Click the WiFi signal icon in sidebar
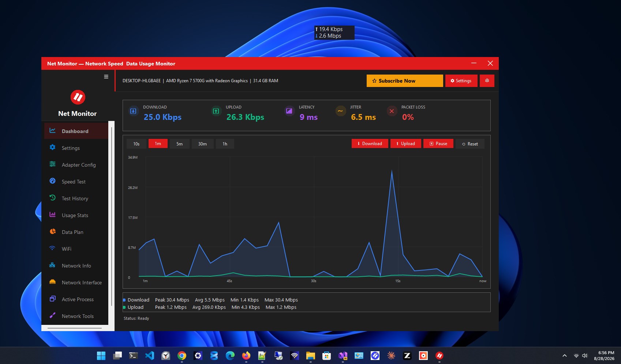This screenshot has width=621, height=364. [52, 248]
